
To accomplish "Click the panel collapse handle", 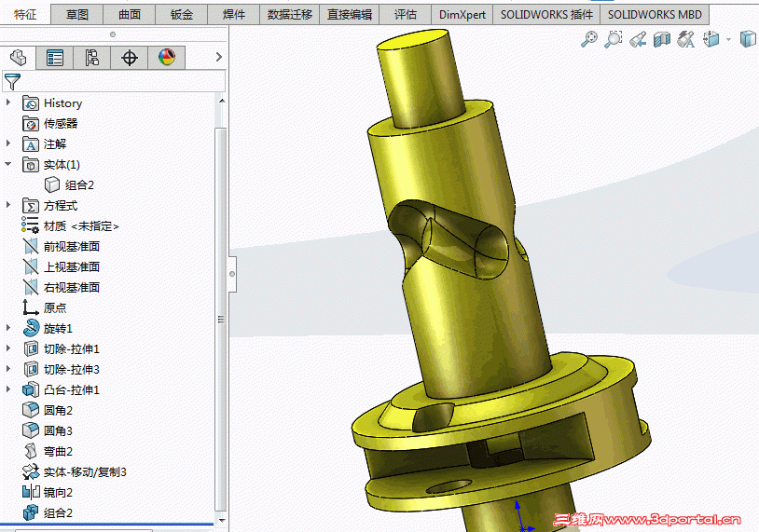I will (x=232, y=274).
